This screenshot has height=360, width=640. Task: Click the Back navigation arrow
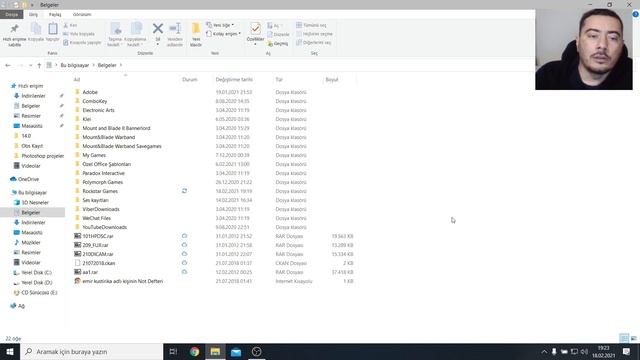[x=8, y=65]
